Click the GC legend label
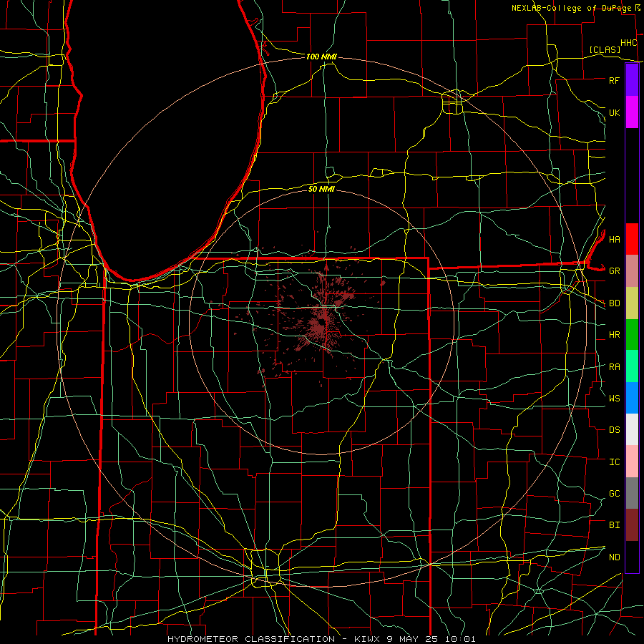Viewport: 644px width, 644px height. click(614, 493)
